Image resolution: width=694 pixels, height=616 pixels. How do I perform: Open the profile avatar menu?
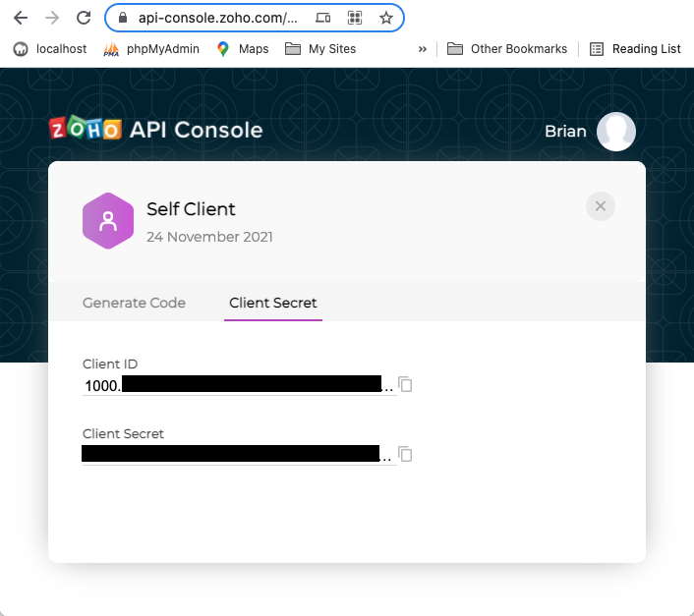coord(616,132)
